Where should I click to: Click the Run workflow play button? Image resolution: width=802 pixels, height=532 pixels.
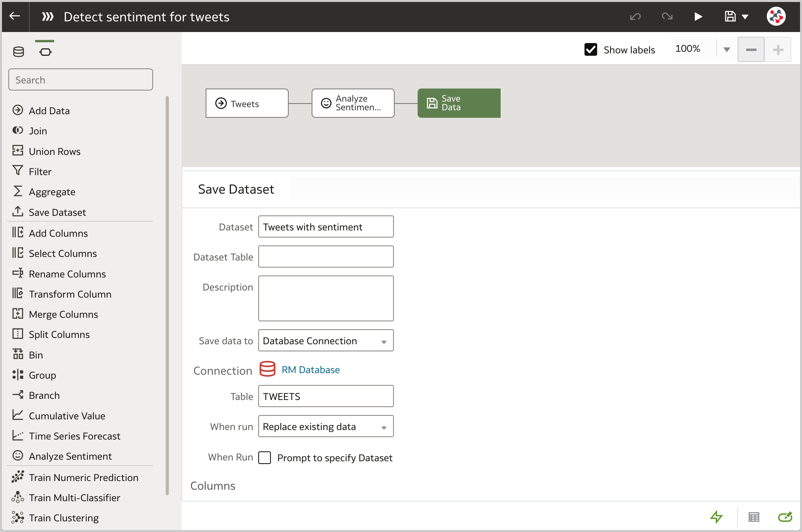pyautogui.click(x=699, y=16)
